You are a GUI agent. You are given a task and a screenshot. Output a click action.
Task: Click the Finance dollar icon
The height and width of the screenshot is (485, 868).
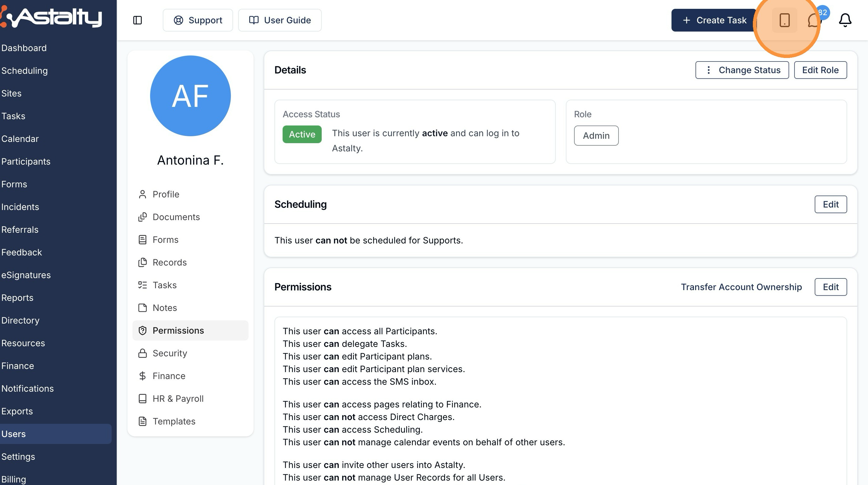click(x=143, y=376)
